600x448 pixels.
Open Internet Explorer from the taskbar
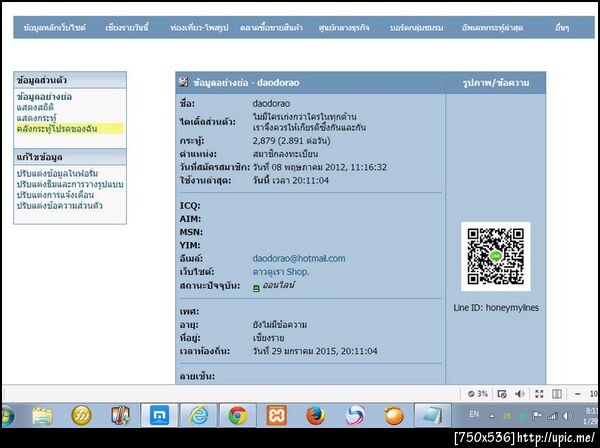pos(199,415)
